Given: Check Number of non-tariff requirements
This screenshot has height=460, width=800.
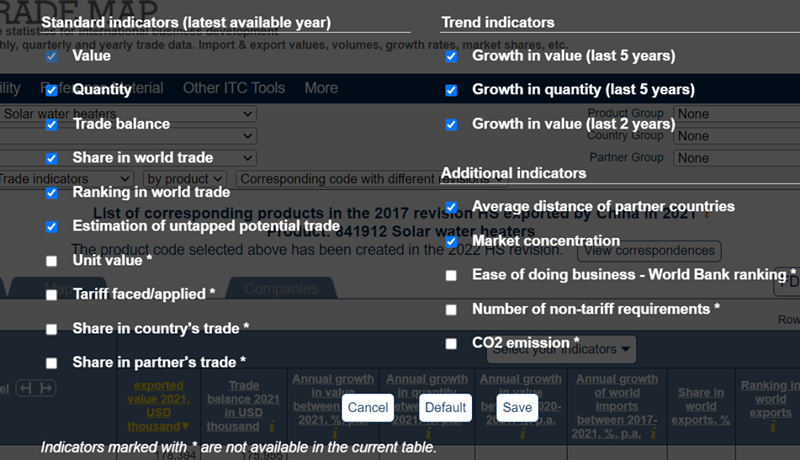Looking at the screenshot, I should coord(451,310).
